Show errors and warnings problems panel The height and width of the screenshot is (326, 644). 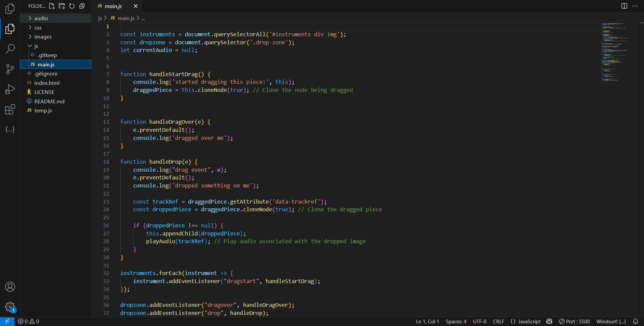[29, 321]
